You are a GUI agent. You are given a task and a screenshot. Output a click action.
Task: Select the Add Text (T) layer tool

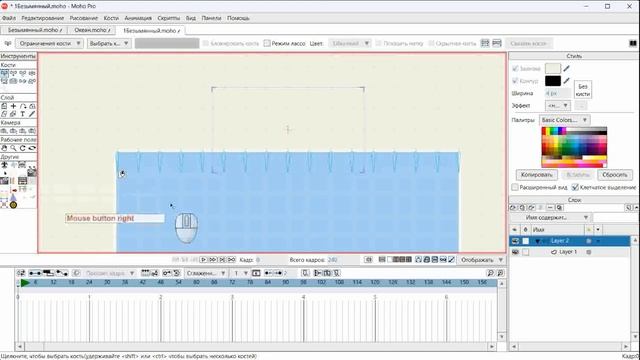(x=23, y=114)
